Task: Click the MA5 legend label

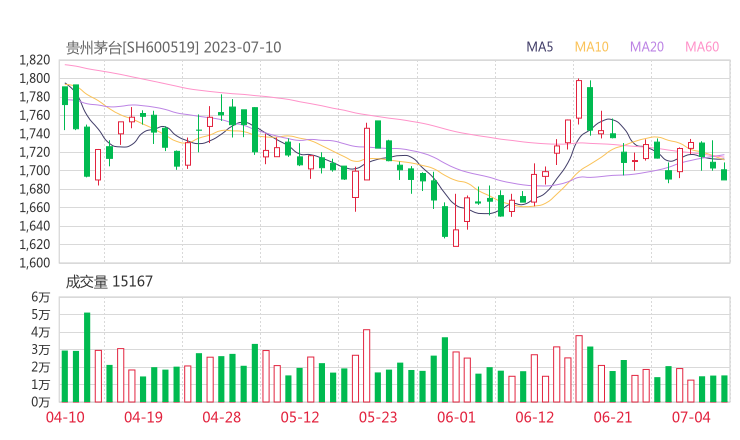Action: coord(539,47)
